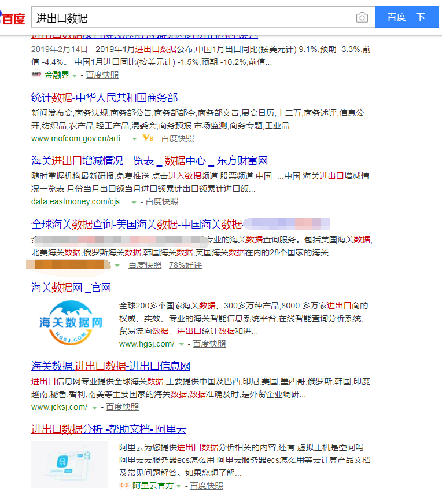Open 百度快照 for the 阿里云 result
This screenshot has height=504, width=442.
point(207,485)
